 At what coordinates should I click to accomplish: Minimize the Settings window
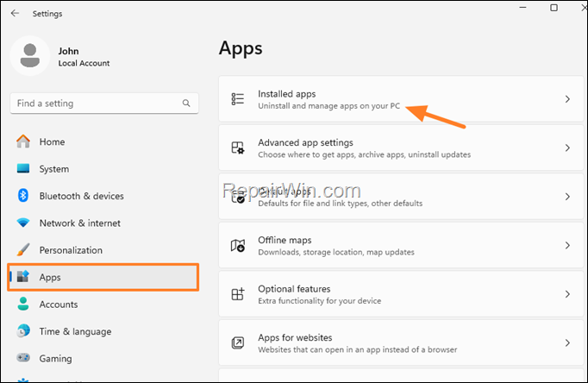coord(522,8)
